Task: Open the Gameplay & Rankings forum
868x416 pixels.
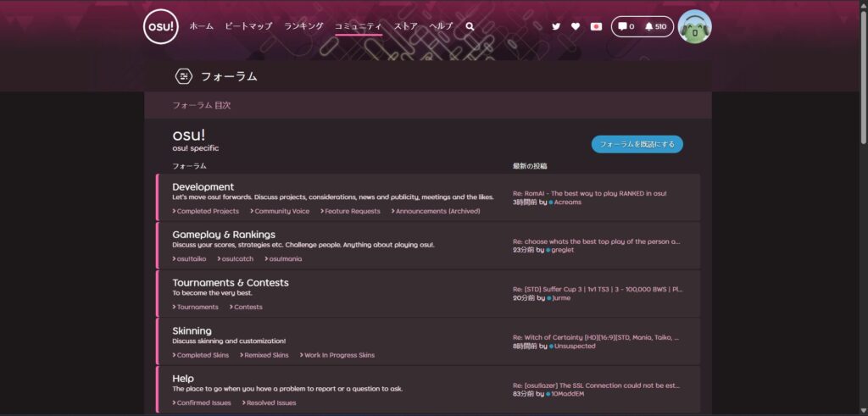Action: click(224, 235)
